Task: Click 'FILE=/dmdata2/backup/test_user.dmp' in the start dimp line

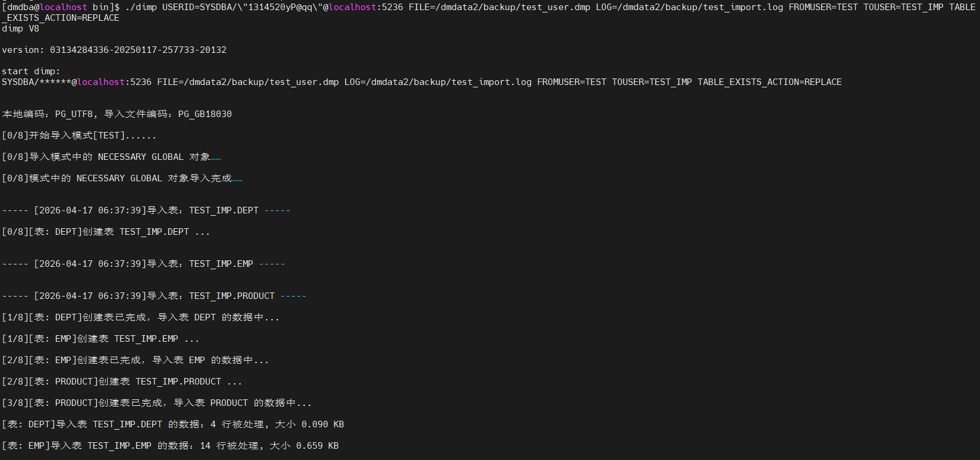Action: click(x=248, y=82)
